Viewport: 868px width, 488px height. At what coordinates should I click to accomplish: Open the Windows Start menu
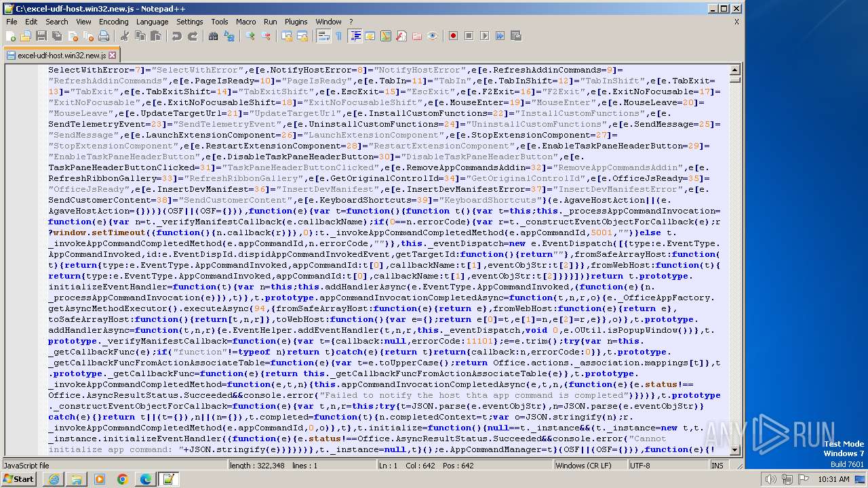coord(19,479)
